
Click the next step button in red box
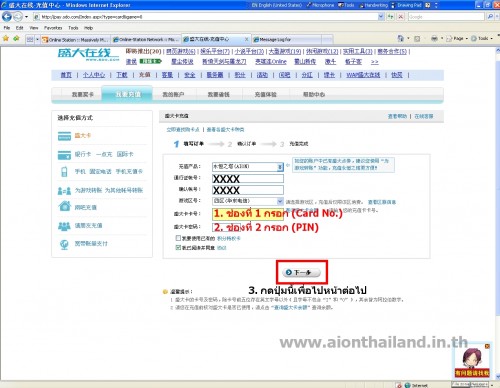pyautogui.click(x=302, y=272)
